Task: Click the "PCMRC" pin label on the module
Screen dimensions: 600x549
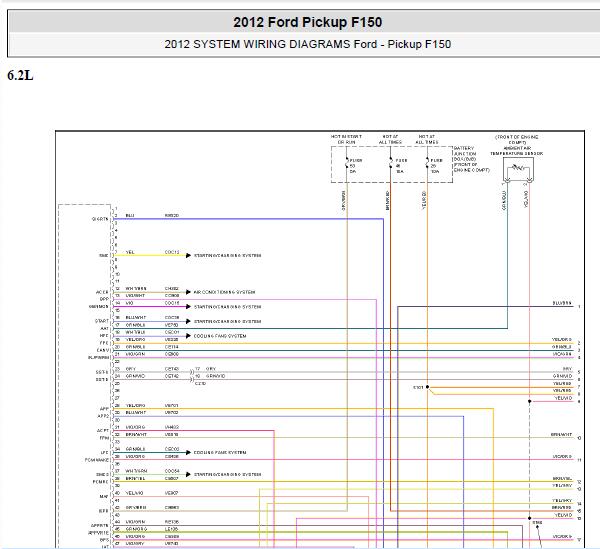Action: [x=101, y=482]
